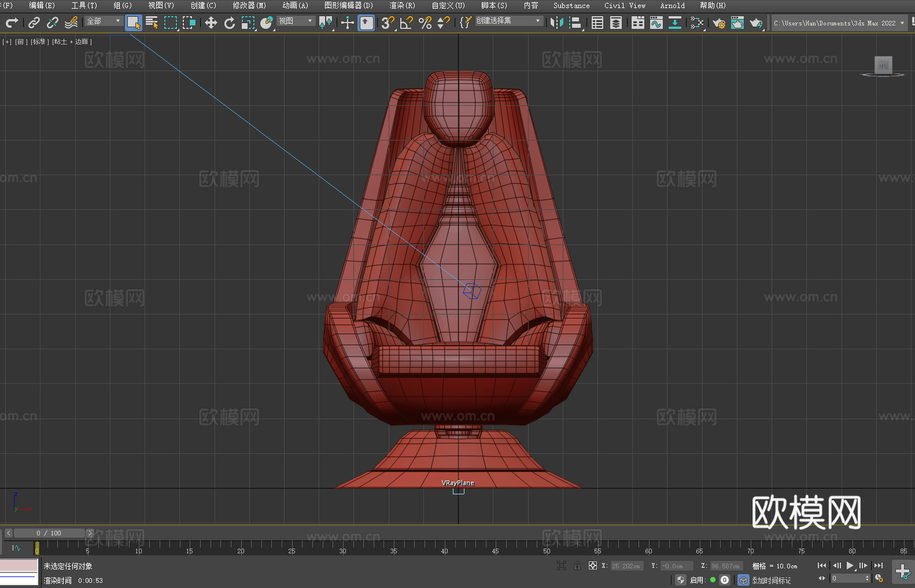
Task: Open the Curve Editor icon
Action: pos(656,23)
